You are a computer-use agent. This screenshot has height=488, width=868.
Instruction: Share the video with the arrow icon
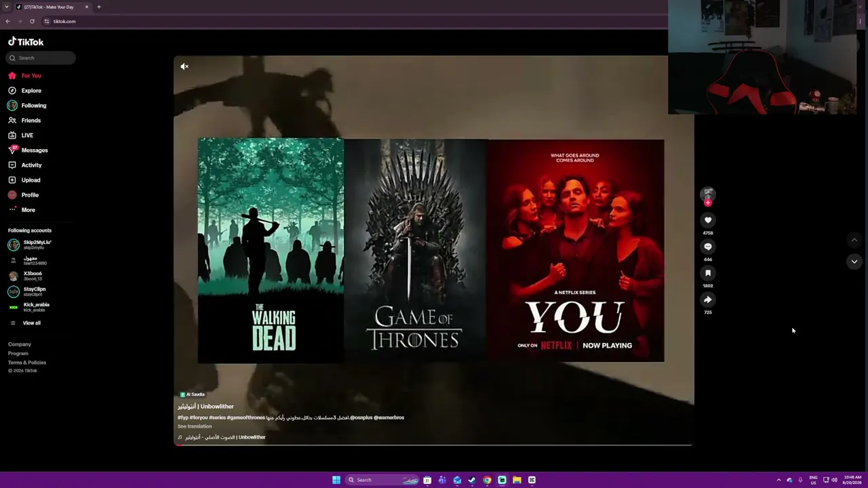[708, 300]
